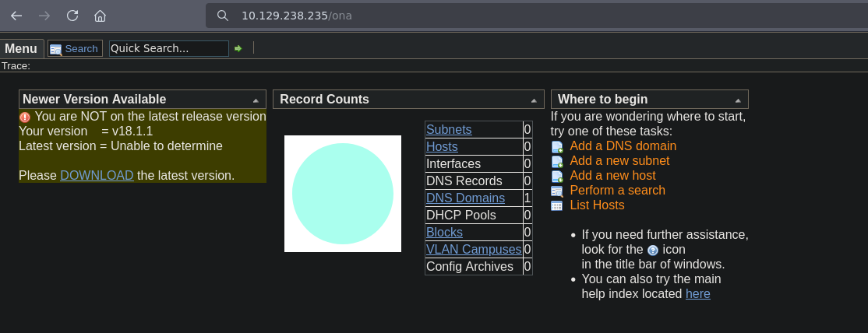
Task: Open the Menu tab
Action: (x=21, y=48)
